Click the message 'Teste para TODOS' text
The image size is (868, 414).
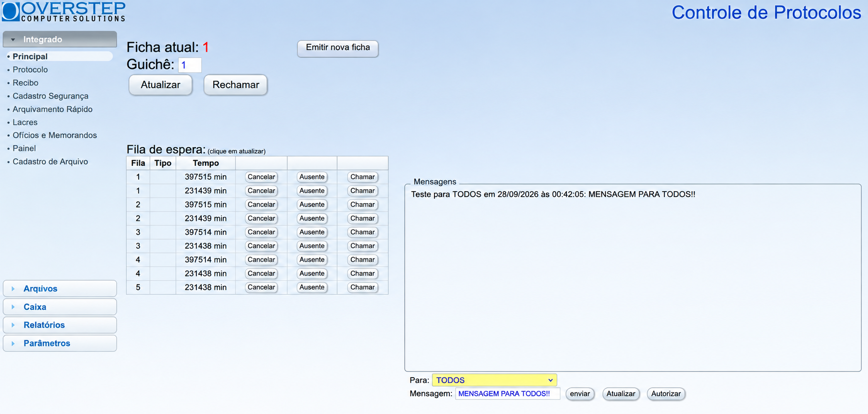click(553, 195)
